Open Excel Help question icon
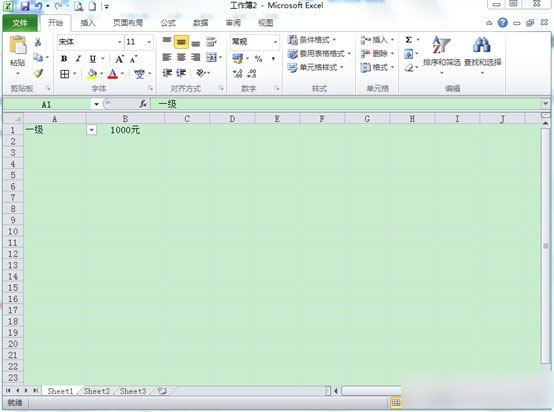The width and height of the screenshot is (554, 412). tap(502, 23)
